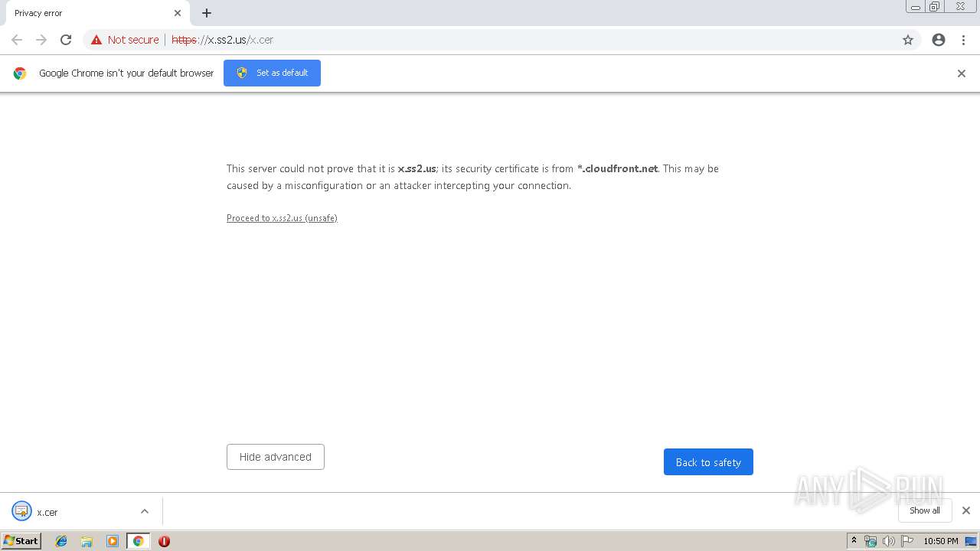Click the volume speaker tray icon

click(x=889, y=541)
